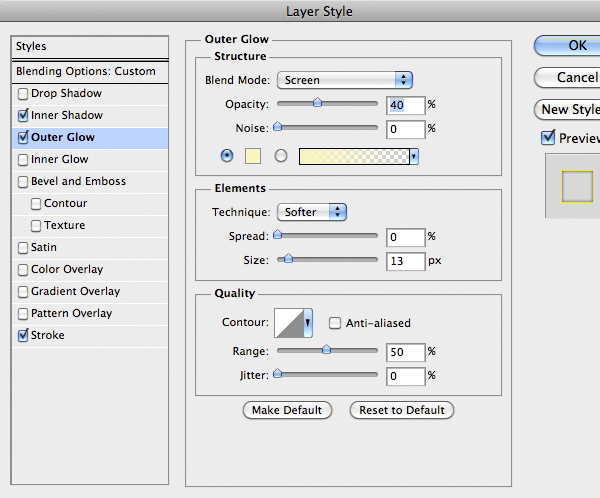The height and width of the screenshot is (498, 600).
Task: Click the yellow glow color swatch
Action: [254, 156]
